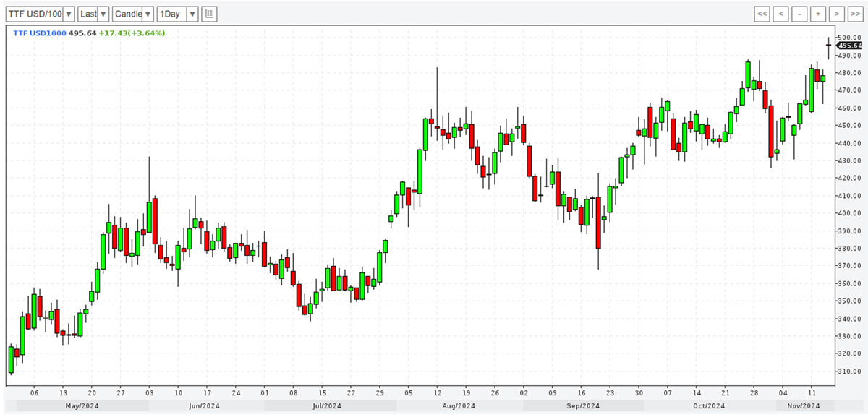Click the chart indicators icon button
This screenshot has height=417, width=868.
tap(209, 14)
